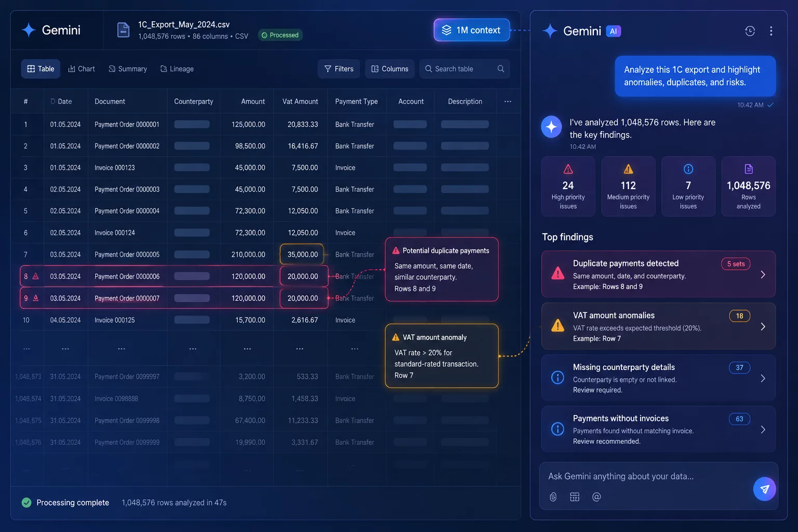Viewport: 798px width, 532px height.
Task: Click Invoice 000123 document cell
Action: point(115,168)
